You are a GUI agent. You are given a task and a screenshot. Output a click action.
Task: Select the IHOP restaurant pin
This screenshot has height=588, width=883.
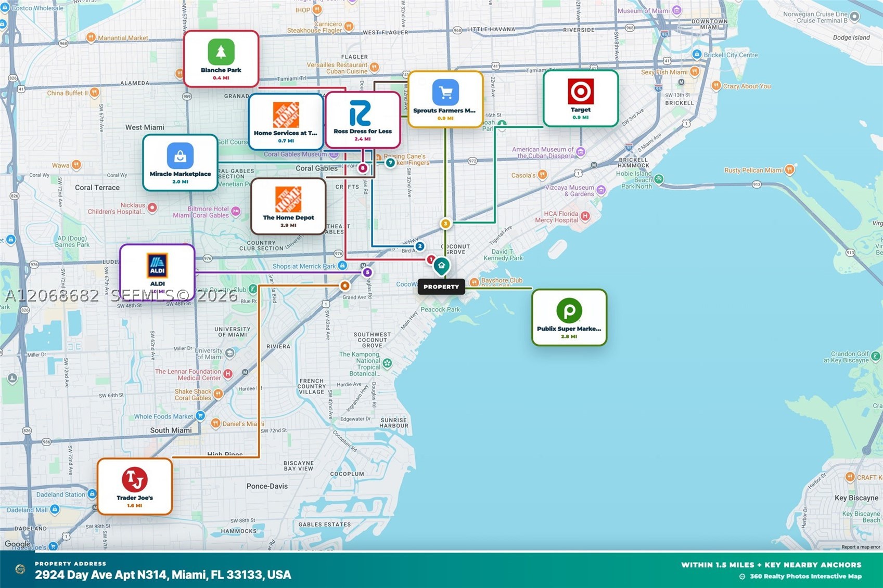point(317,9)
